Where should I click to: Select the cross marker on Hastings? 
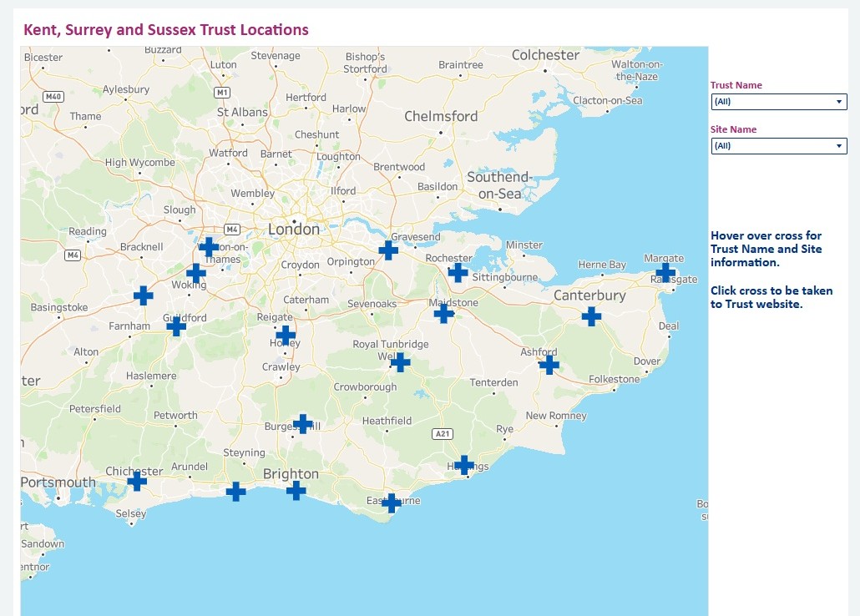[x=464, y=465]
